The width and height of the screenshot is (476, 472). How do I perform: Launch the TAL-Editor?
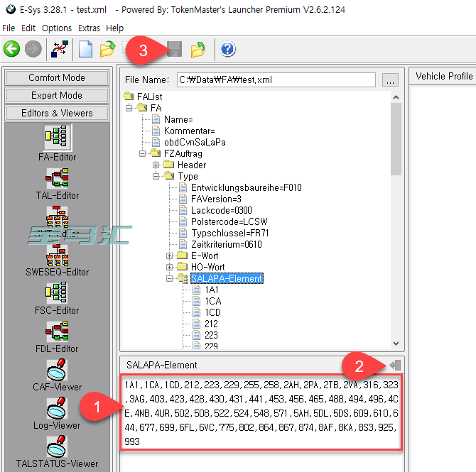57,182
